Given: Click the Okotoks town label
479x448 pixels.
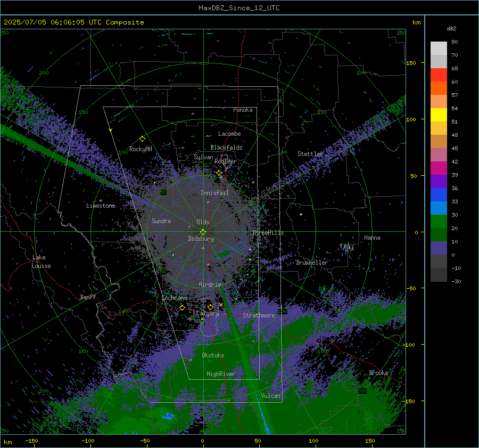Looking at the screenshot, I should (213, 355).
